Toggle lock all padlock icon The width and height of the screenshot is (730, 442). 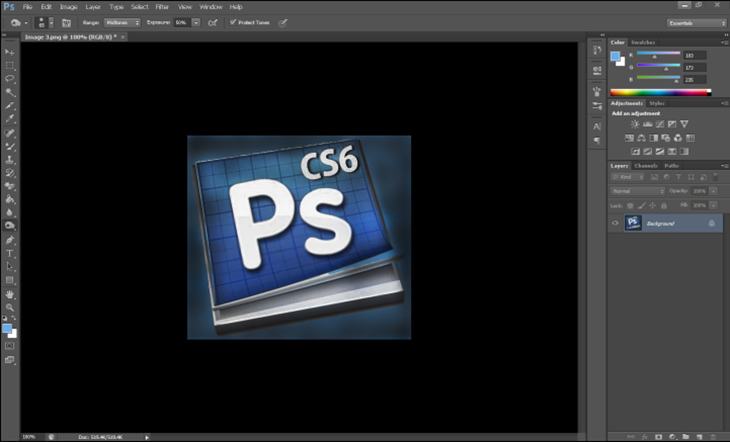pyautogui.click(x=664, y=205)
